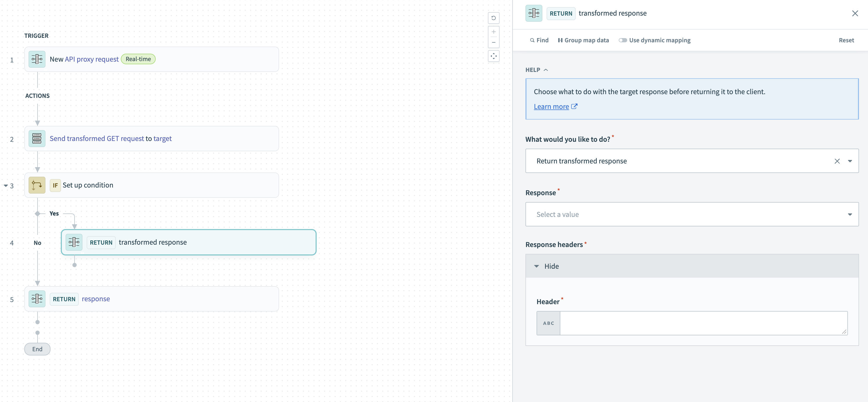Zoom out the recipe canvas

[x=493, y=43]
